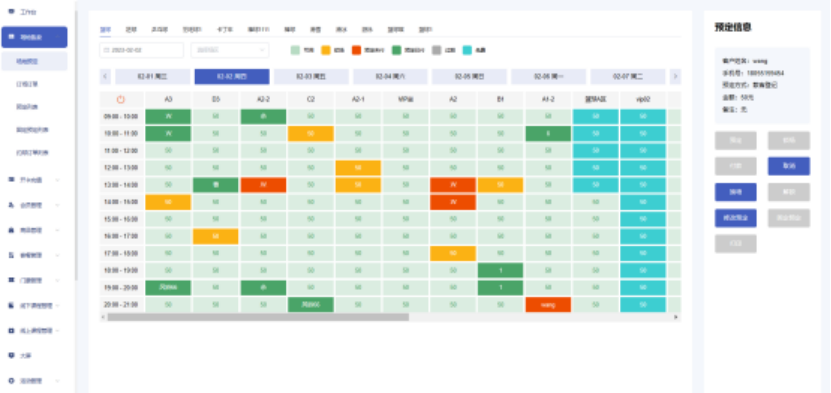Click the 15:00 - 16:00 time row label
The height and width of the screenshot is (393, 831).
121,219
